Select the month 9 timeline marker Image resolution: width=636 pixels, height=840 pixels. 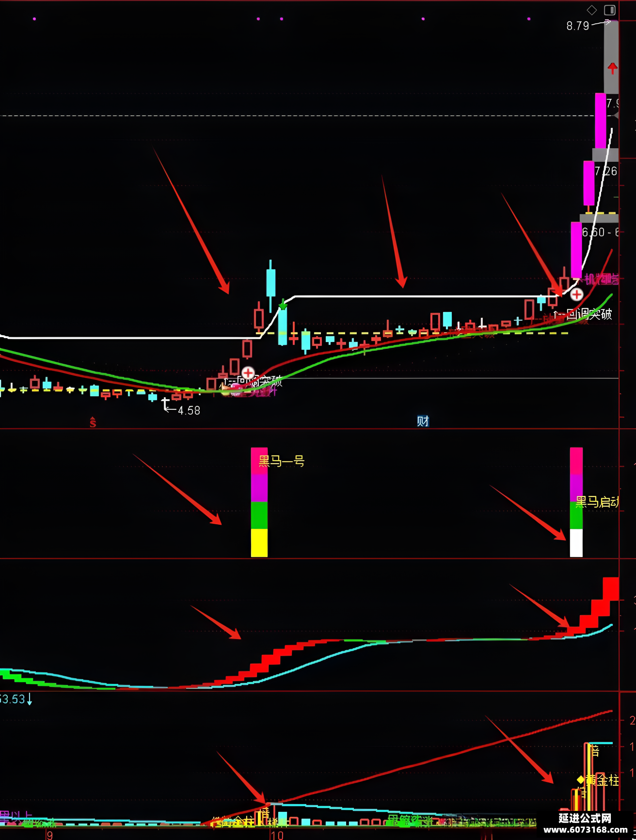pos(49,835)
